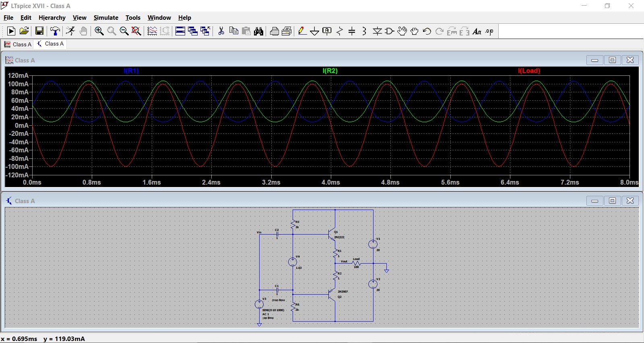
Task: Select the Pan magnifier icon
Action: (111, 31)
